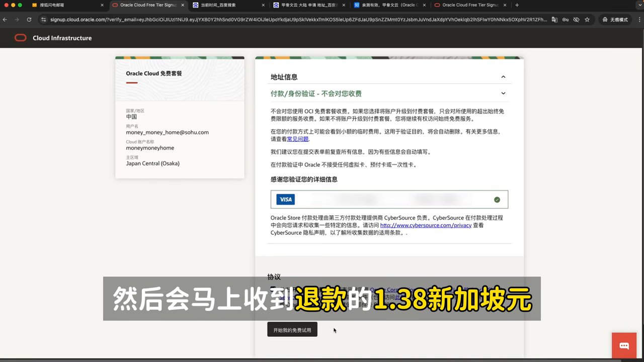
Task: Click the Cloud Infrastructure header text
Action: tap(62, 38)
